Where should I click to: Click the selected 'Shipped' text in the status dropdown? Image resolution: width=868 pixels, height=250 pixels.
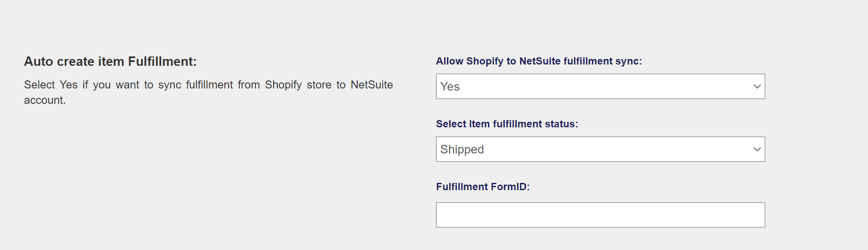[462, 150]
